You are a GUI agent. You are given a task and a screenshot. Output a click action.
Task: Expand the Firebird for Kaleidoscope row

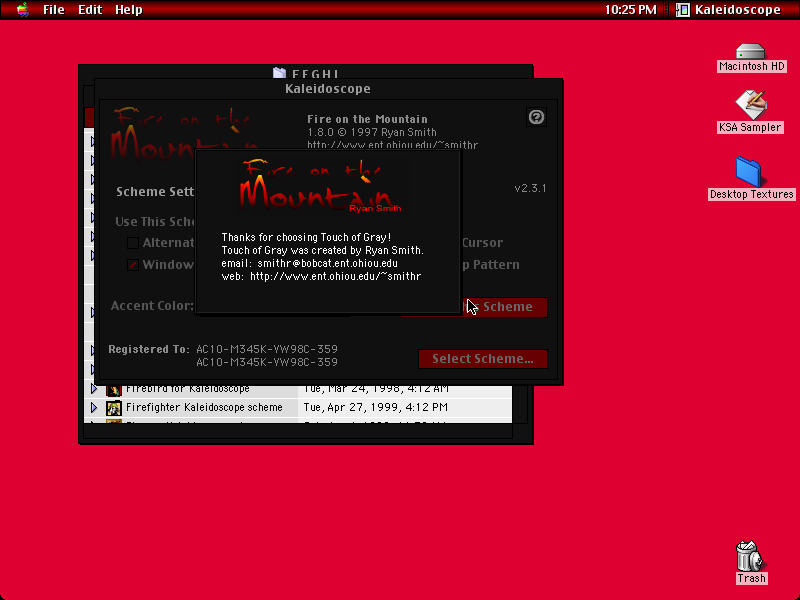94,389
